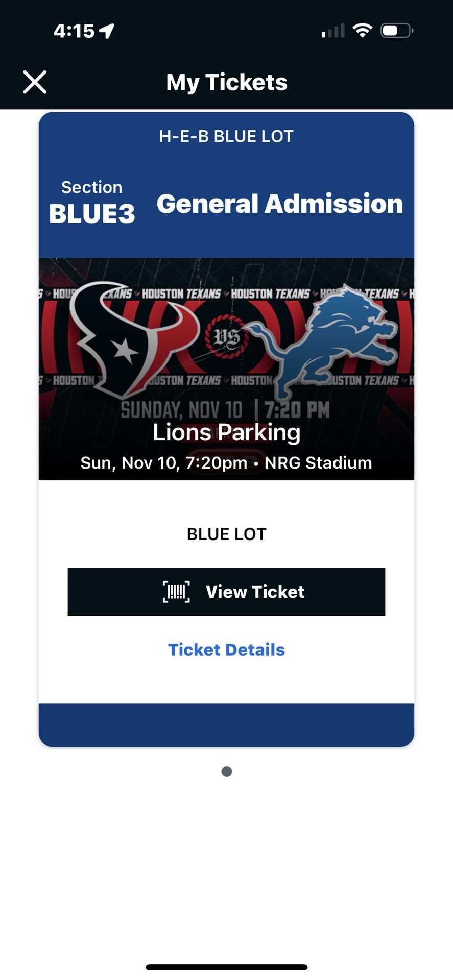Tap the H-E-B BLUE LOT header

pos(226,136)
